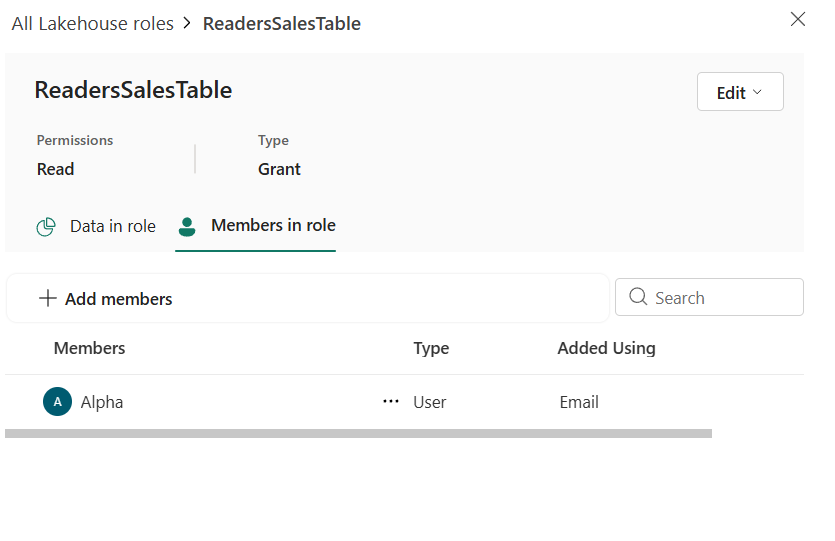Open the Edit dropdown button
The image size is (835, 541).
point(740,92)
